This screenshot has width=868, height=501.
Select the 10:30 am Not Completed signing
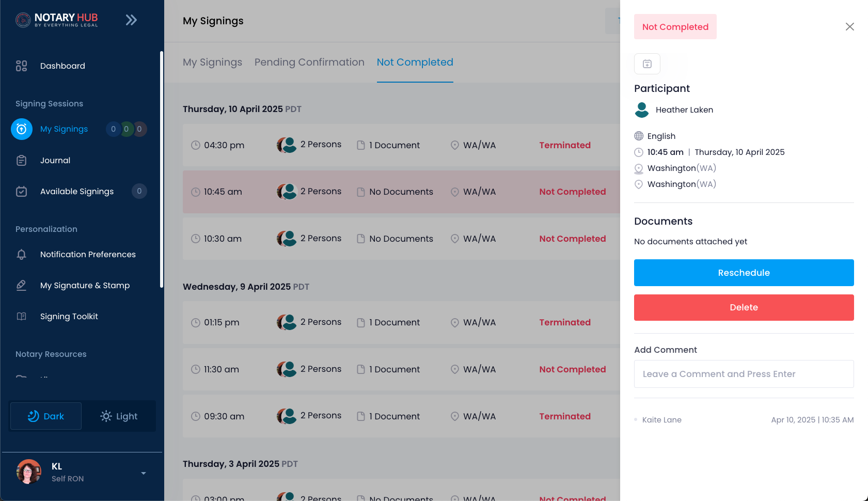[x=401, y=239]
